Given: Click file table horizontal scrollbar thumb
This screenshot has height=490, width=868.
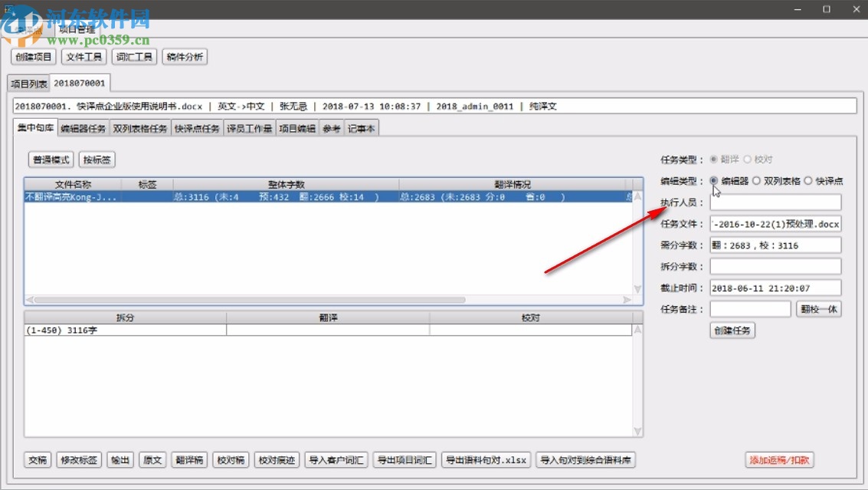Looking at the screenshot, I should [250, 300].
